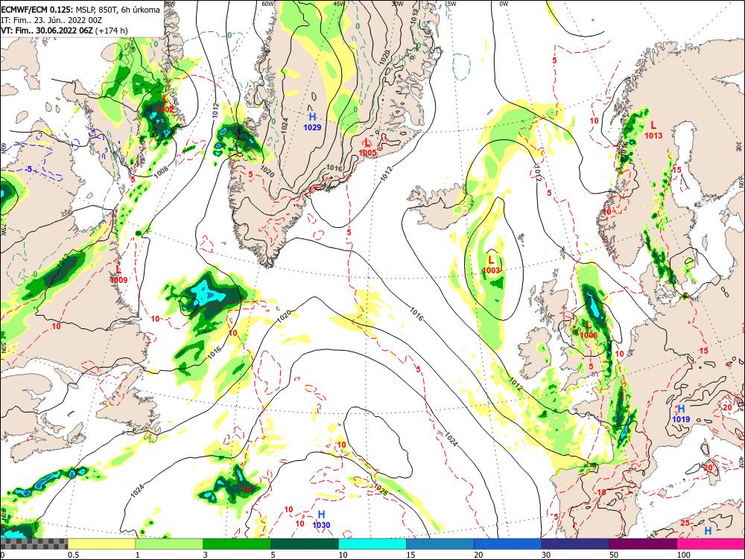Select the purple 50–100 legend swatch
This screenshot has width=745, height=560.
click(643, 544)
